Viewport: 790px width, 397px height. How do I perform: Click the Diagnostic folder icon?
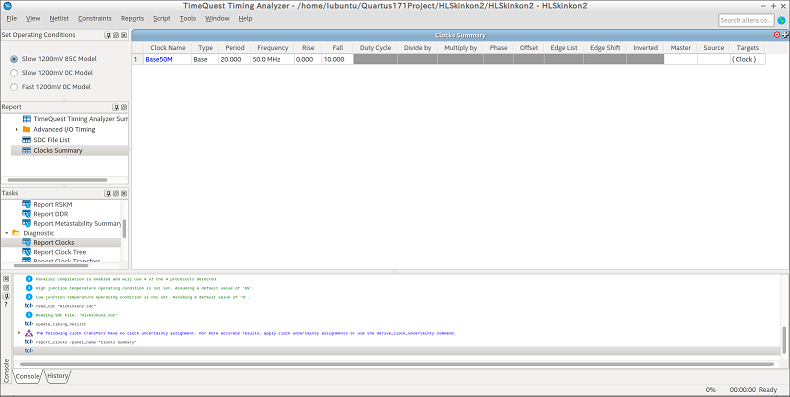point(16,233)
